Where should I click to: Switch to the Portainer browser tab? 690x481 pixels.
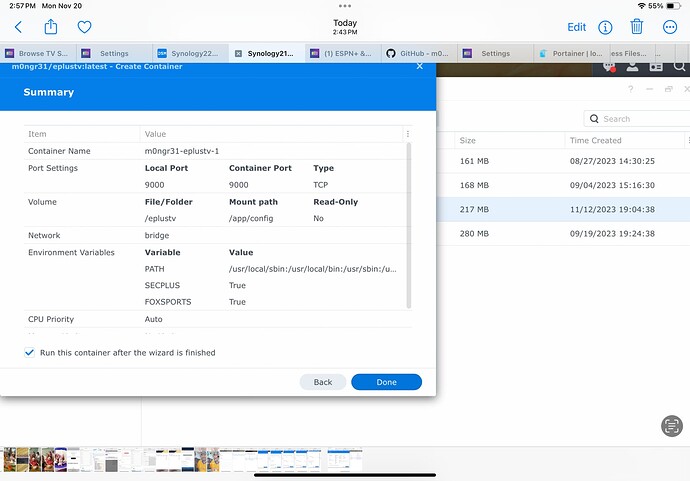click(x=569, y=54)
